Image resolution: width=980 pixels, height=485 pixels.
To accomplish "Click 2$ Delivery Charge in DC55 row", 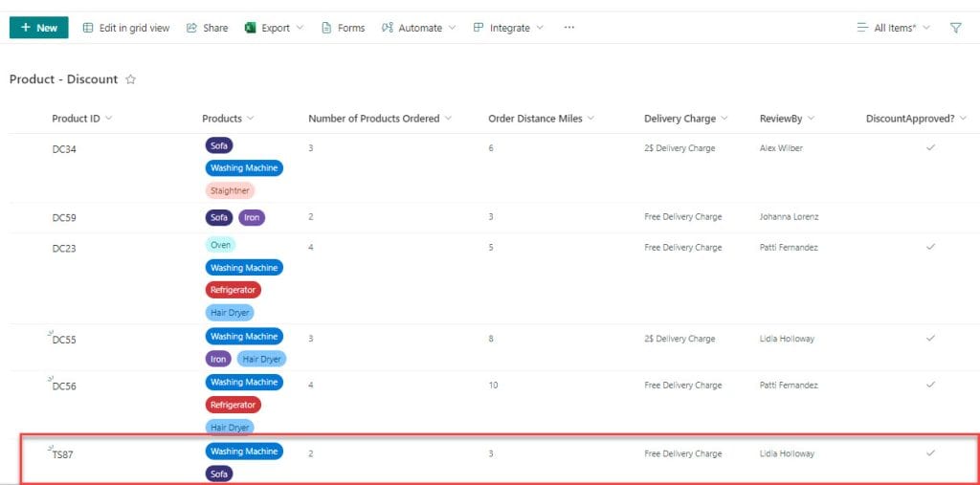I will pos(680,339).
